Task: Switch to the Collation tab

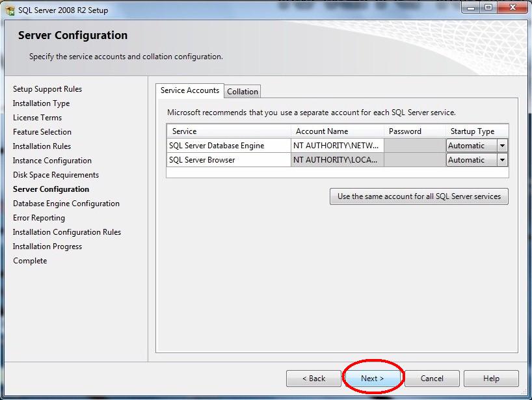Action: pyautogui.click(x=242, y=92)
